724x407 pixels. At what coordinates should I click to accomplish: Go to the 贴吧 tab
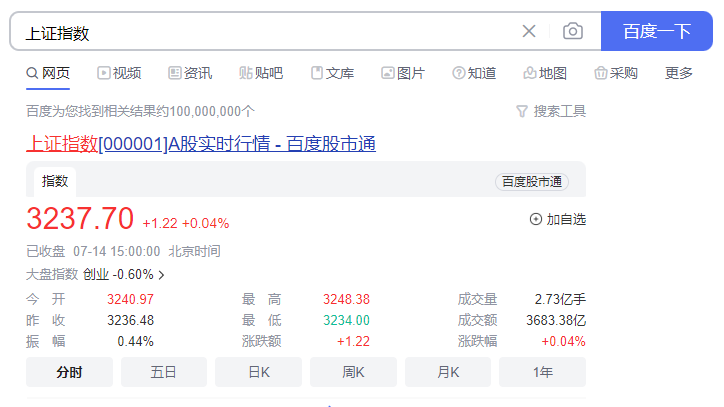coord(261,73)
